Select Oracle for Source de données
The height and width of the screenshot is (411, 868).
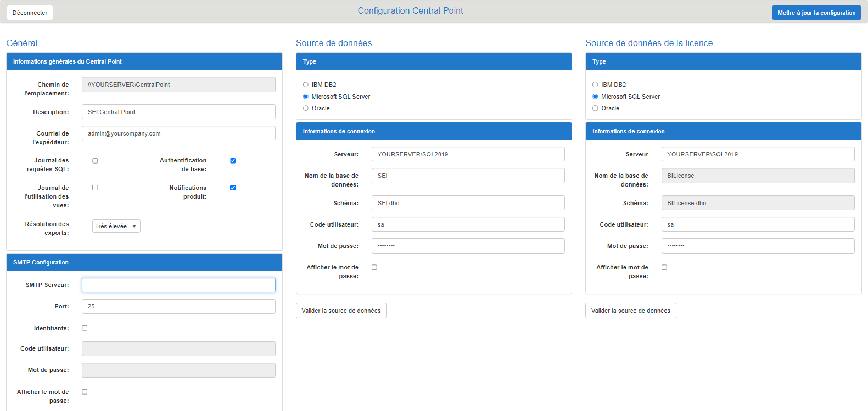[306, 108]
